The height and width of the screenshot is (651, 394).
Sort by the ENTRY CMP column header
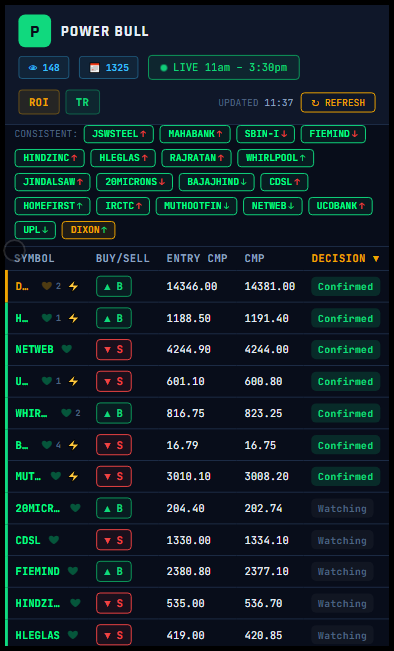[x=197, y=259]
